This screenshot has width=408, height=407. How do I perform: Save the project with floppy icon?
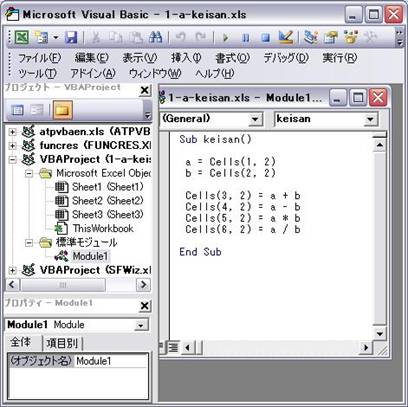(x=71, y=37)
